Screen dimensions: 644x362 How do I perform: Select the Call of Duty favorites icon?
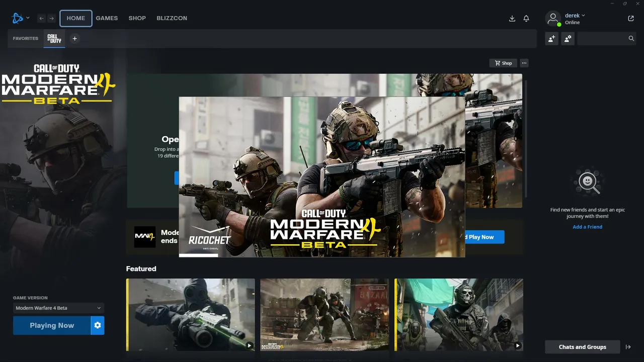point(54,38)
